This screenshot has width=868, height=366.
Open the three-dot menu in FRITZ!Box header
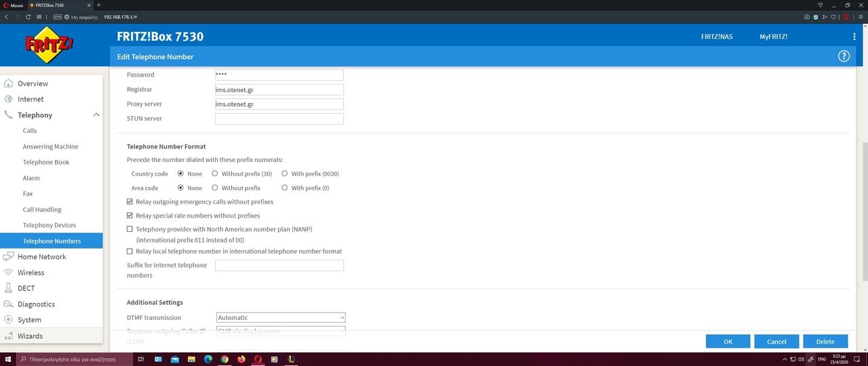point(854,37)
